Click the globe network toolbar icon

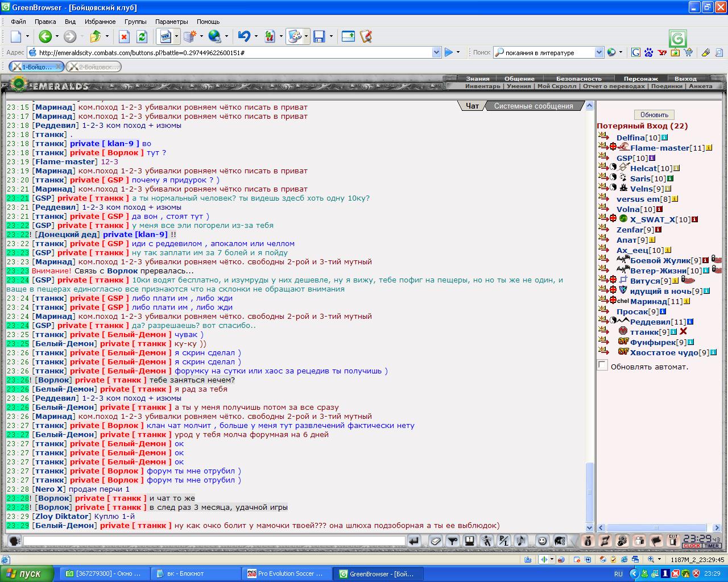(214, 36)
